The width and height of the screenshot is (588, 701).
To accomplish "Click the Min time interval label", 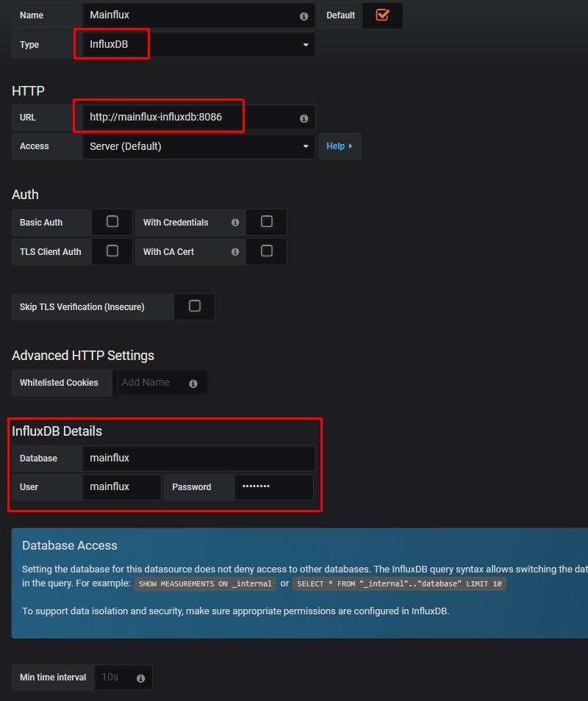I will 53,677.
